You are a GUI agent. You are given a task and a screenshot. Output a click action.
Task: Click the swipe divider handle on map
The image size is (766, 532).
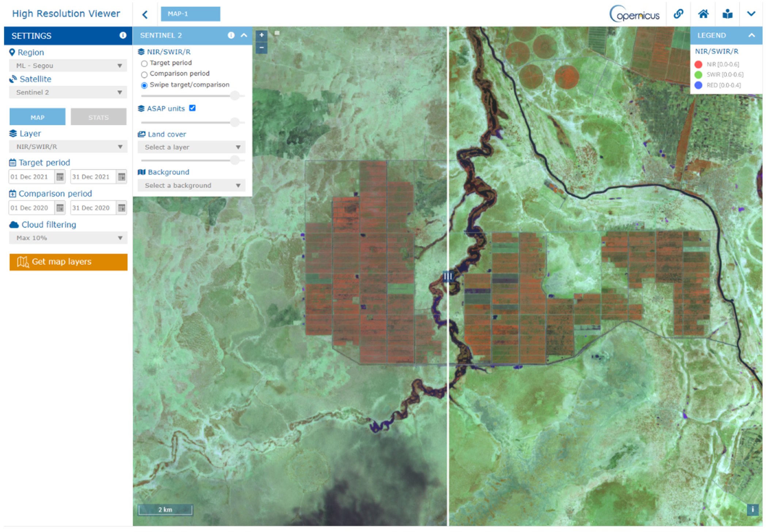point(447,276)
